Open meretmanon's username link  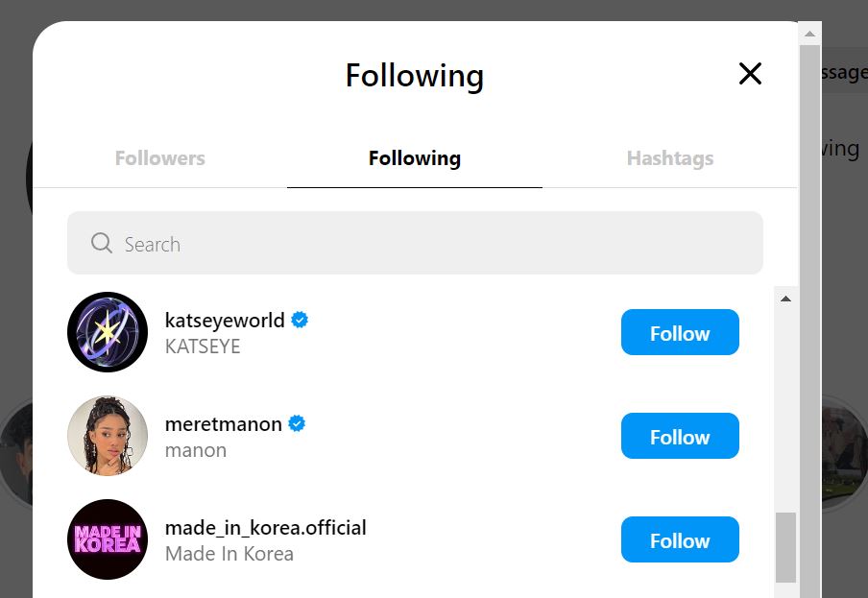[x=222, y=423]
